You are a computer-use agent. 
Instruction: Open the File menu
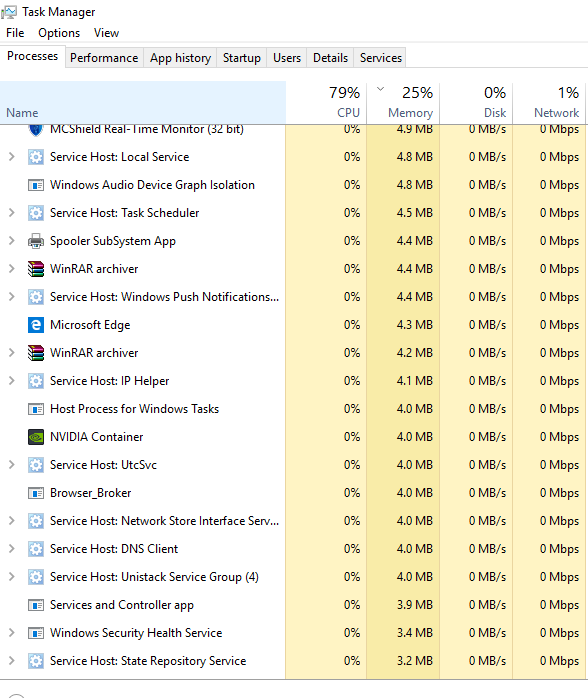click(x=15, y=33)
